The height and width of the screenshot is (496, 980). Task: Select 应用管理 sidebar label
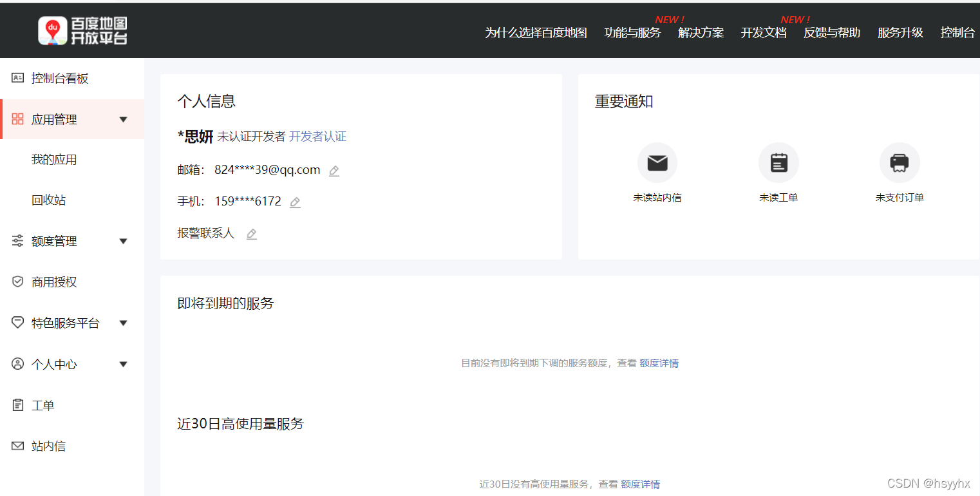click(x=54, y=119)
